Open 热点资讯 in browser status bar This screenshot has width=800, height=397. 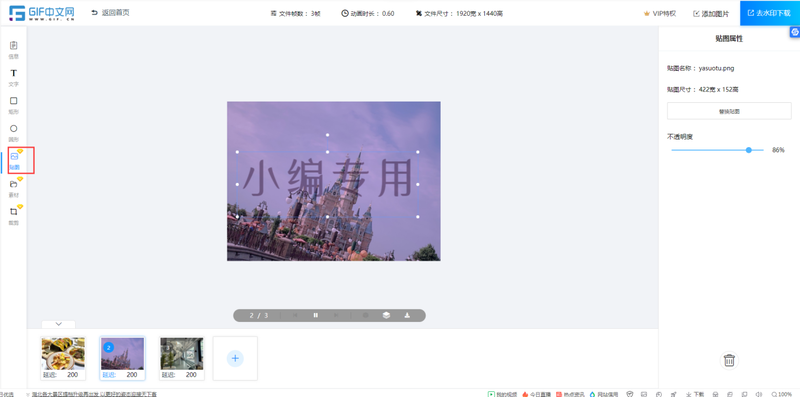570,394
